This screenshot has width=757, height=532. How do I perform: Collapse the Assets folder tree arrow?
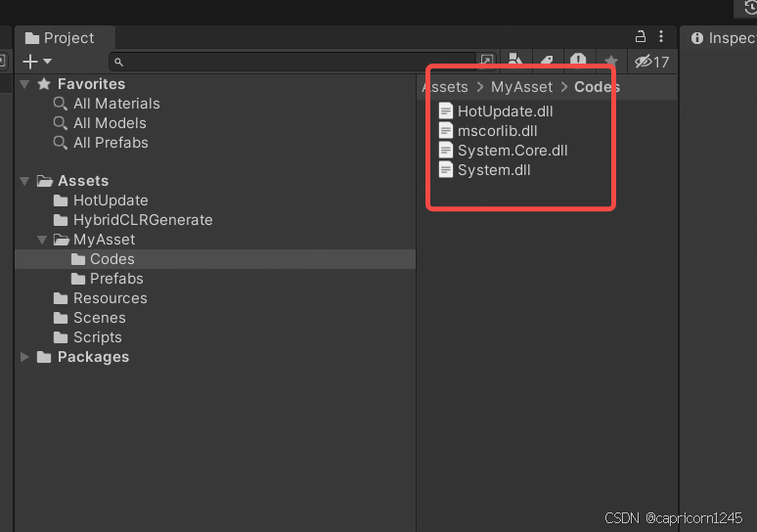(24, 181)
